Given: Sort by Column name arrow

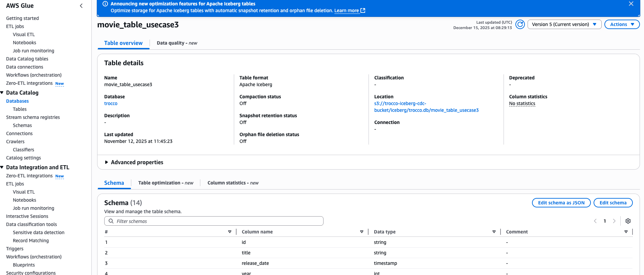Looking at the screenshot, I should [362, 232].
